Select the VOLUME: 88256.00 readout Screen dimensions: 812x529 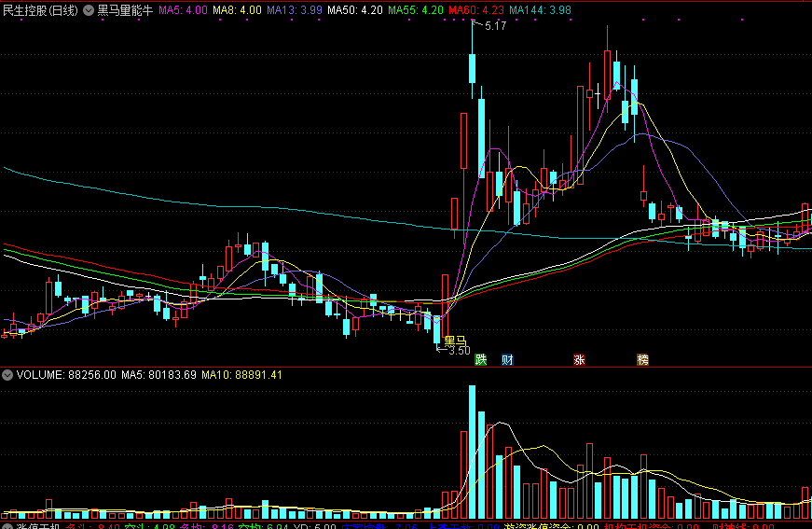pos(66,375)
